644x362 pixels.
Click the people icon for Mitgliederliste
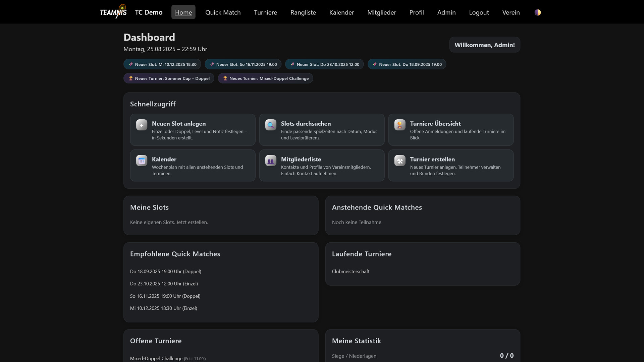pos(271,161)
